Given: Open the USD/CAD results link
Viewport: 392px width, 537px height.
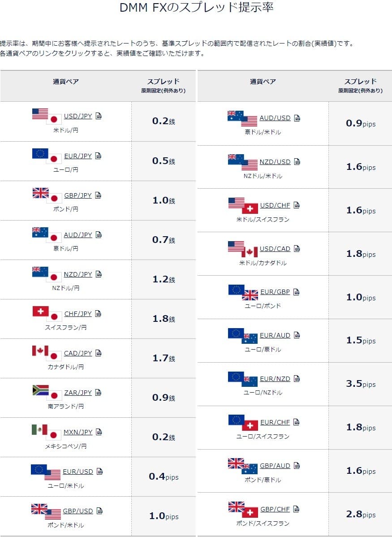Looking at the screenshot, I should pyautogui.click(x=275, y=249).
